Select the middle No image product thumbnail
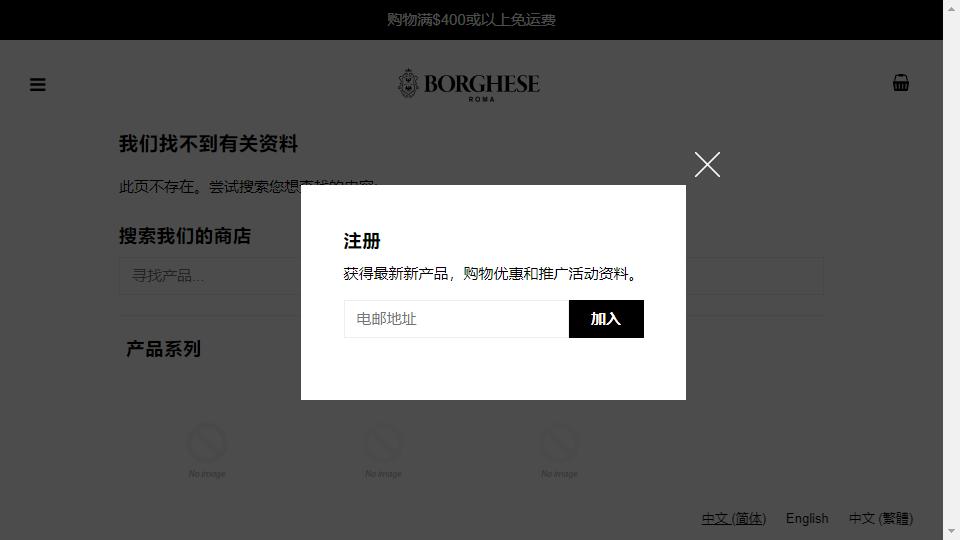This screenshot has height=540, width=960. coord(383,449)
